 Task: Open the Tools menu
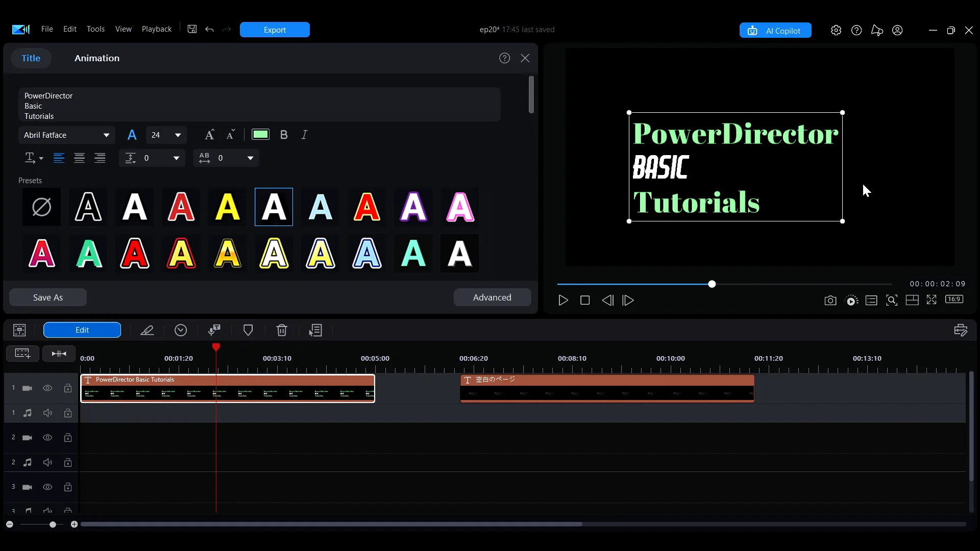point(95,29)
